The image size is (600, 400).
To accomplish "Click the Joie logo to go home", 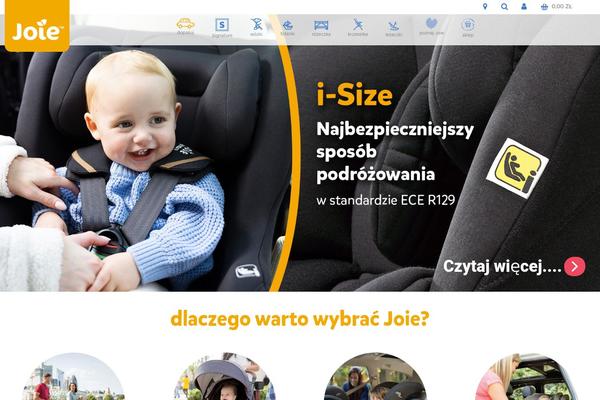I will click(37, 25).
